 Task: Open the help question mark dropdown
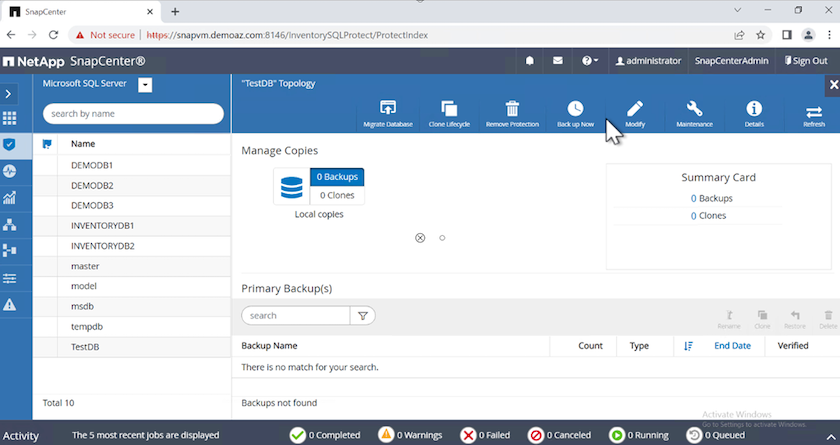590,61
